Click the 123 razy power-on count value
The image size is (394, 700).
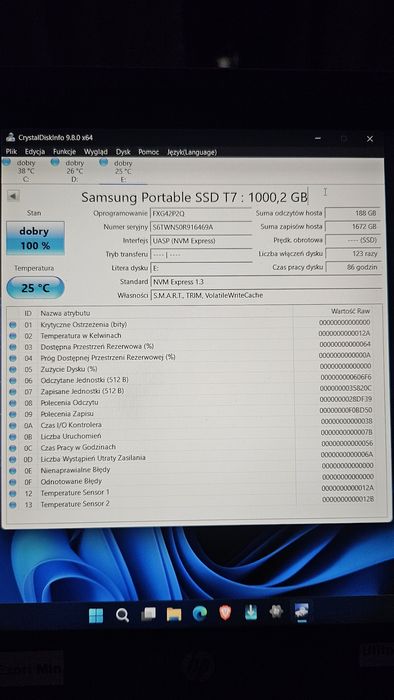(x=353, y=254)
